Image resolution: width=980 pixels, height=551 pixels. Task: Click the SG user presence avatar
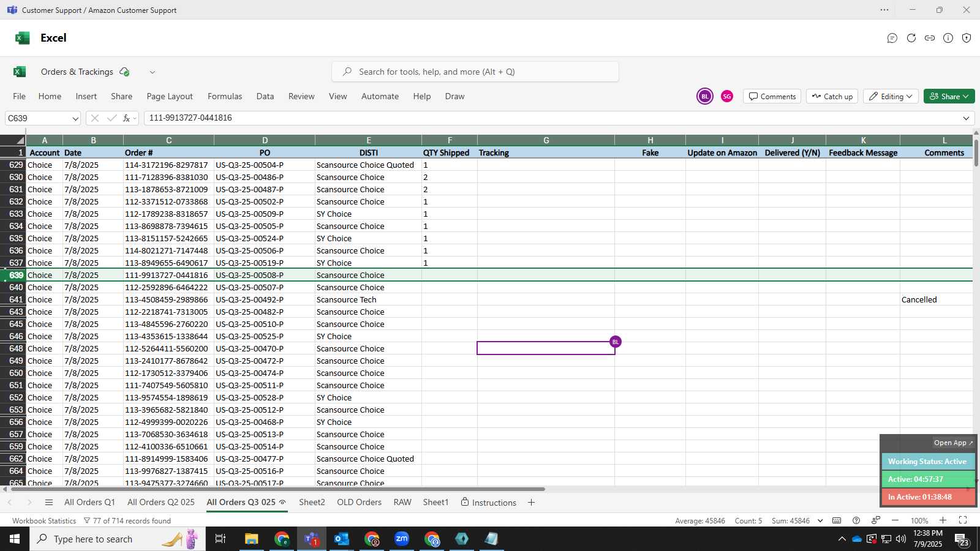(x=727, y=96)
